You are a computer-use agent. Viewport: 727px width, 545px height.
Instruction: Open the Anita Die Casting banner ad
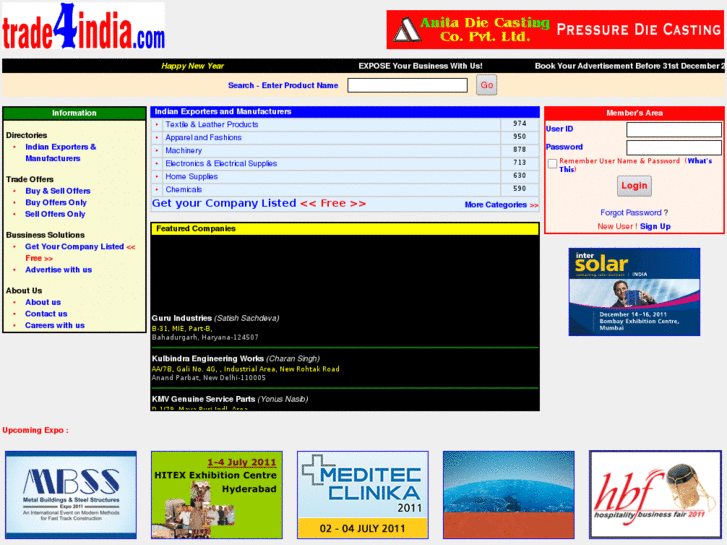click(555, 30)
